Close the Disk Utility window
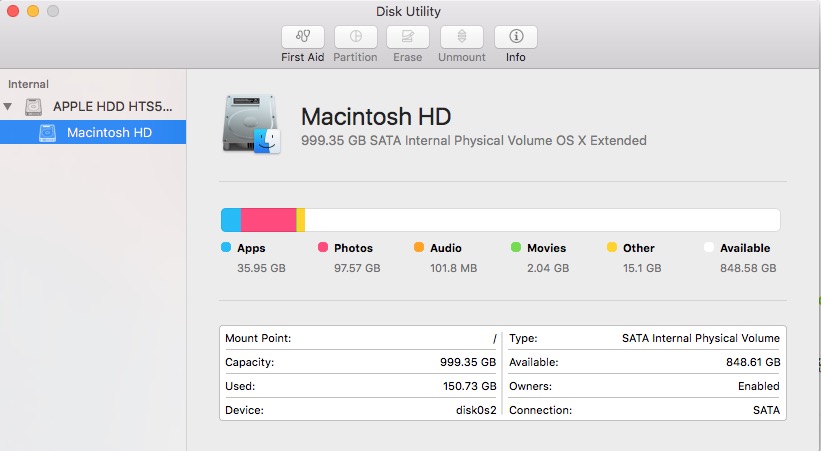This screenshot has height=451, width=821. click(13, 11)
